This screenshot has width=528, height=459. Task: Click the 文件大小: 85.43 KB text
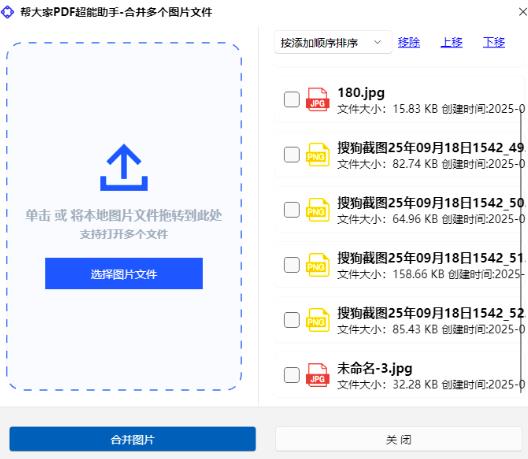[388, 329]
